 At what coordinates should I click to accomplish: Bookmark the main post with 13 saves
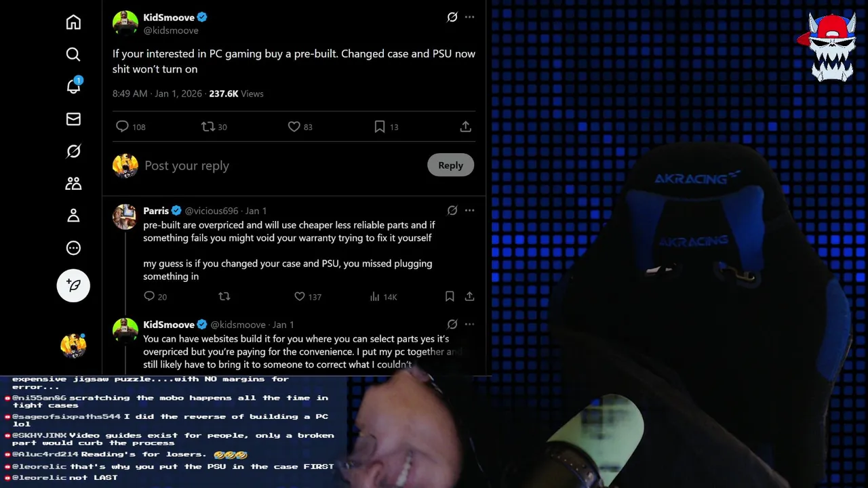pos(380,127)
